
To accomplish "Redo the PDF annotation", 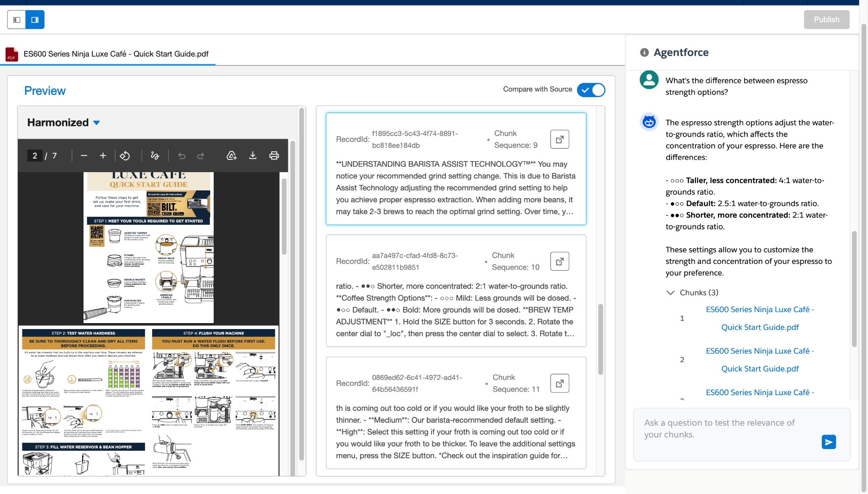I will [200, 156].
